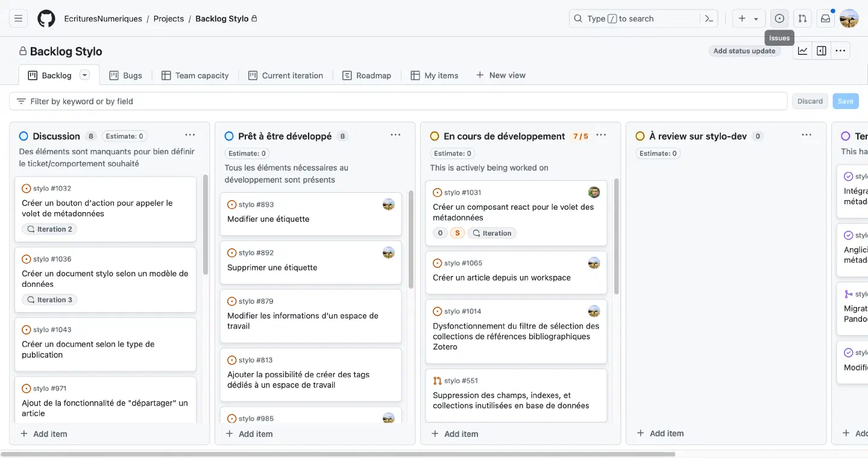Image resolution: width=868 pixels, height=458 pixels.
Task: Switch to the Roadmap tab
Action: (367, 75)
